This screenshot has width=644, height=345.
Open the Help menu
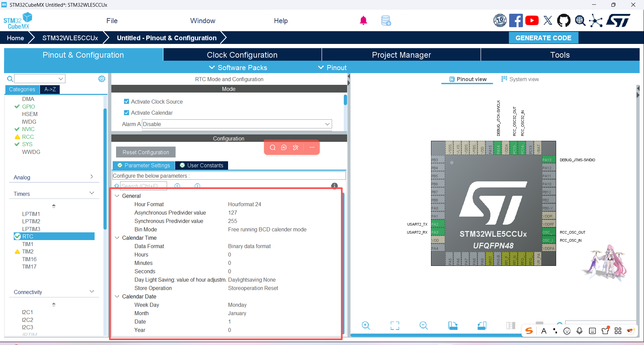[281, 21]
